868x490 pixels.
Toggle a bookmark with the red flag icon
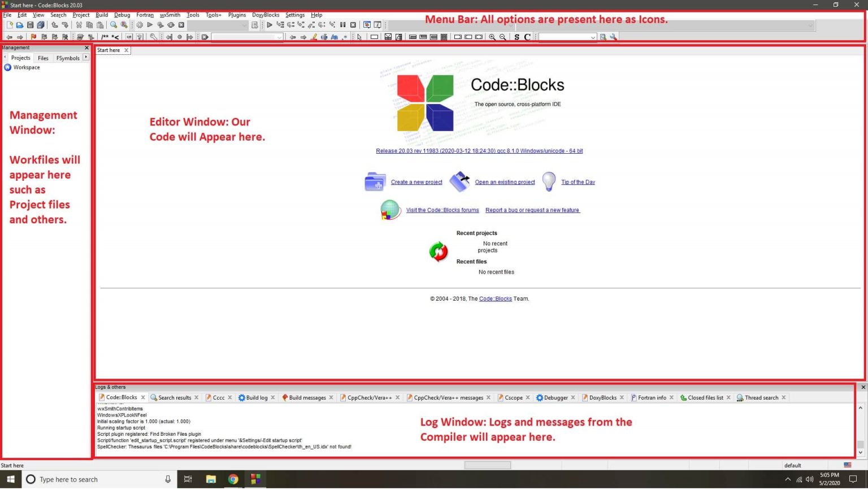coord(33,37)
